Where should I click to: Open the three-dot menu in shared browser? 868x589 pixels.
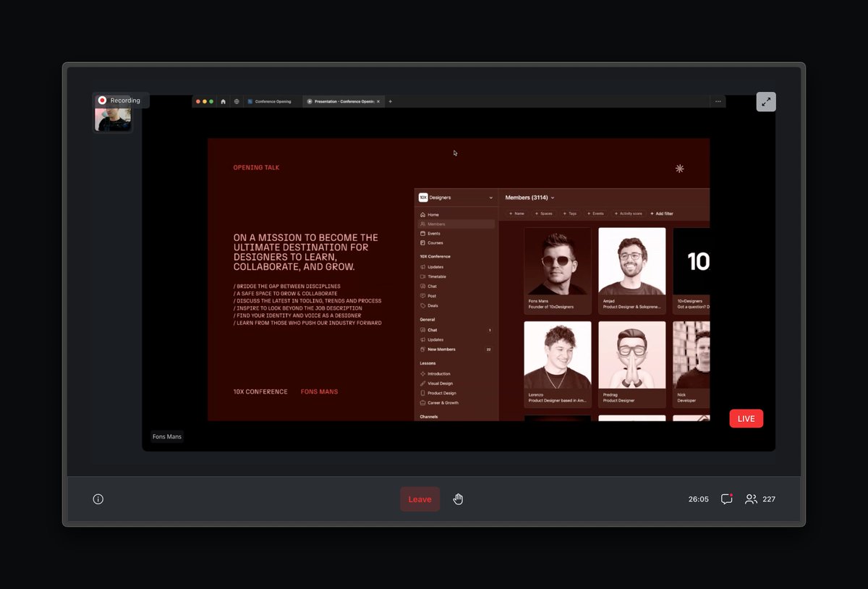(718, 101)
